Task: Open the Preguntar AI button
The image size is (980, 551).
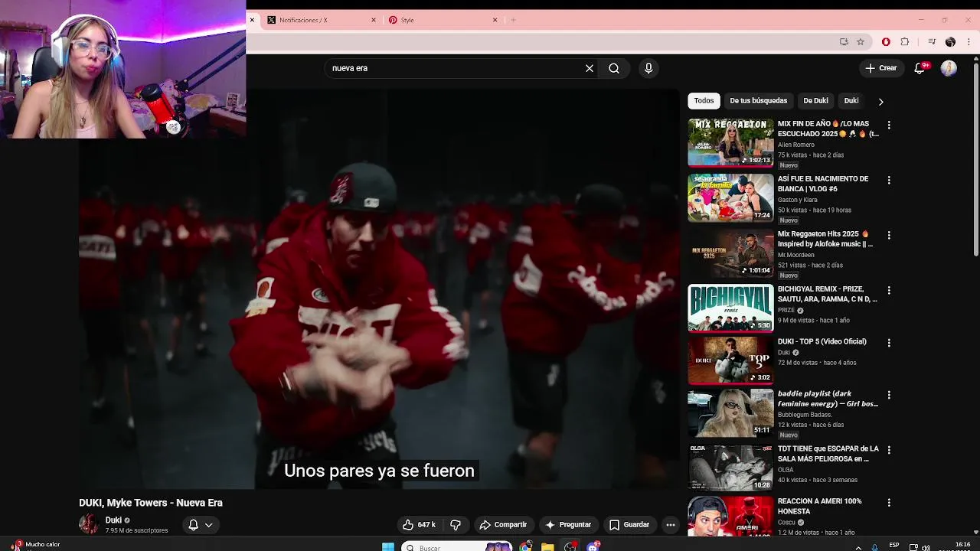Action: tap(567, 524)
